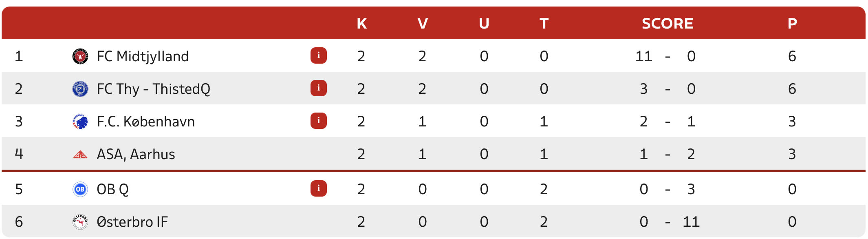Open the FC Midtjylland team link

coord(143,56)
